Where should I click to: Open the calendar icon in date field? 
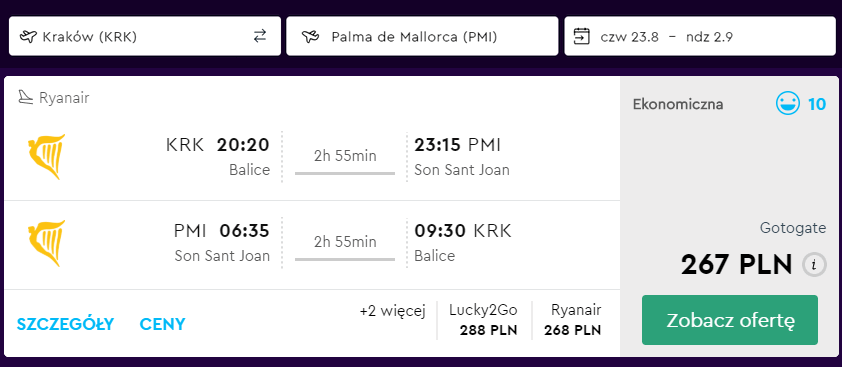pyautogui.click(x=582, y=37)
